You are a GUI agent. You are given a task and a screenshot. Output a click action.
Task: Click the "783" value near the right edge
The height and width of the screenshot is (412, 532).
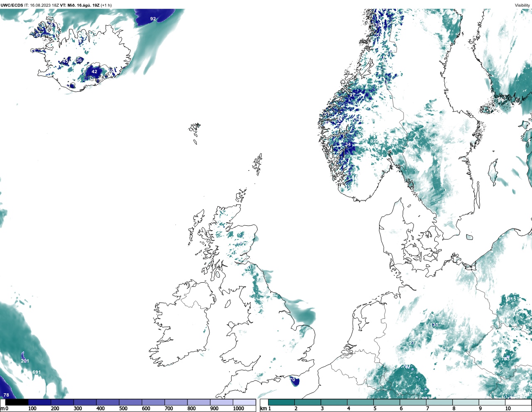505,358
